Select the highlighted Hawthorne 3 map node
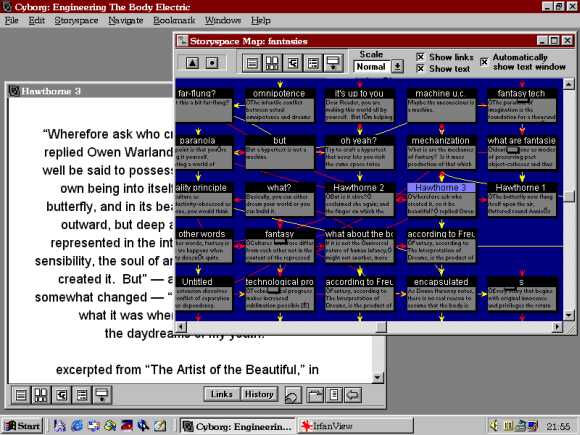 (x=441, y=199)
